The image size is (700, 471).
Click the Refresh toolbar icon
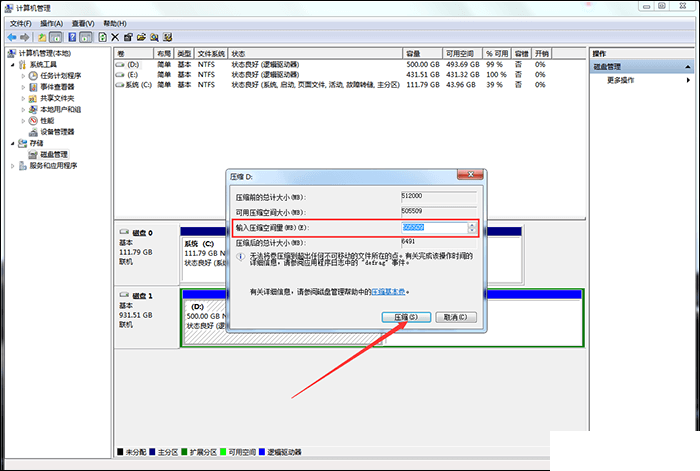[x=103, y=38]
